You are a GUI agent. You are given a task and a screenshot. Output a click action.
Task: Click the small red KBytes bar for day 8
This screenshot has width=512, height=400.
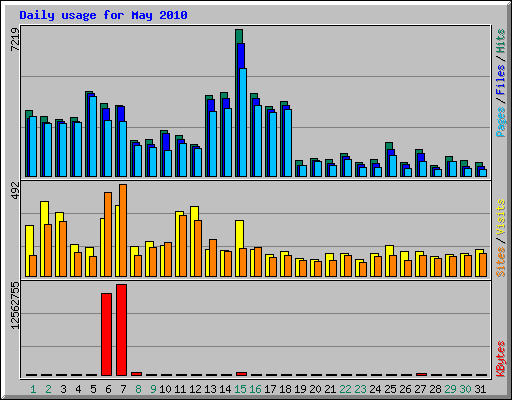(x=136, y=374)
